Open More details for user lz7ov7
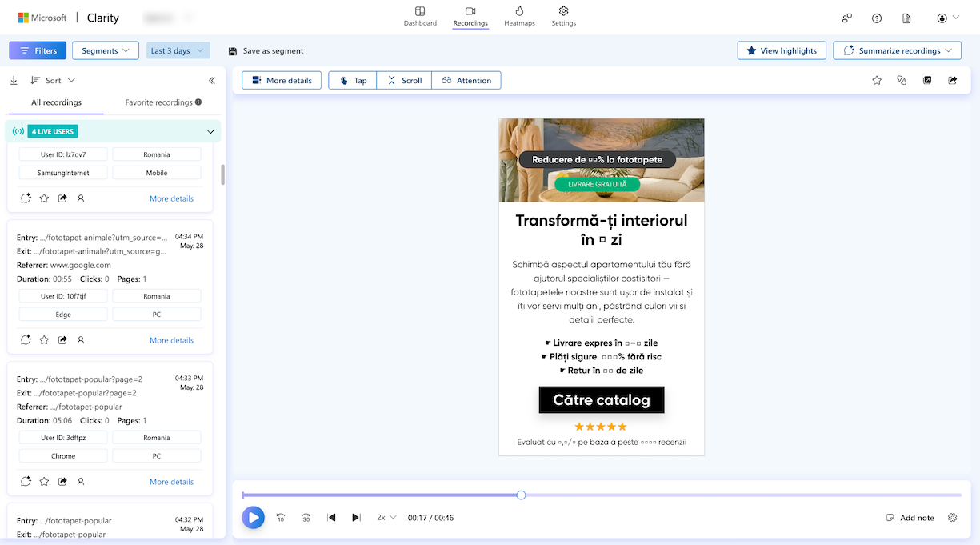Screen dimensions: 980x545 [171, 198]
